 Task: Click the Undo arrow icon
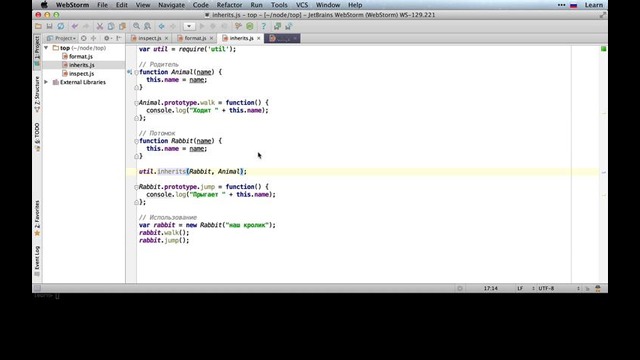[x=75, y=26]
